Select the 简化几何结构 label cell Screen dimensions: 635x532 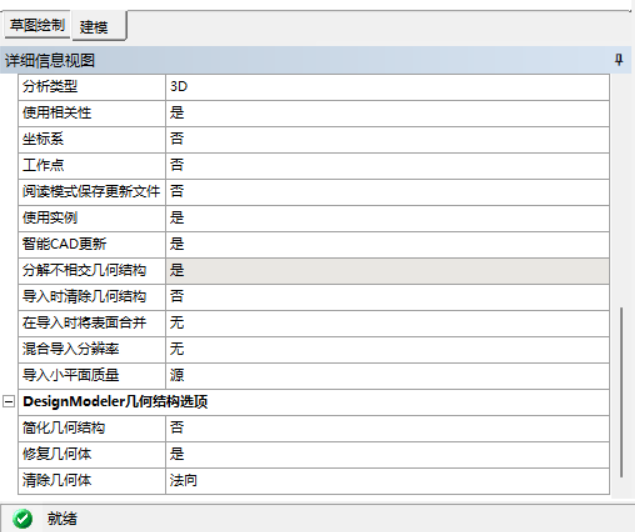(x=92, y=428)
